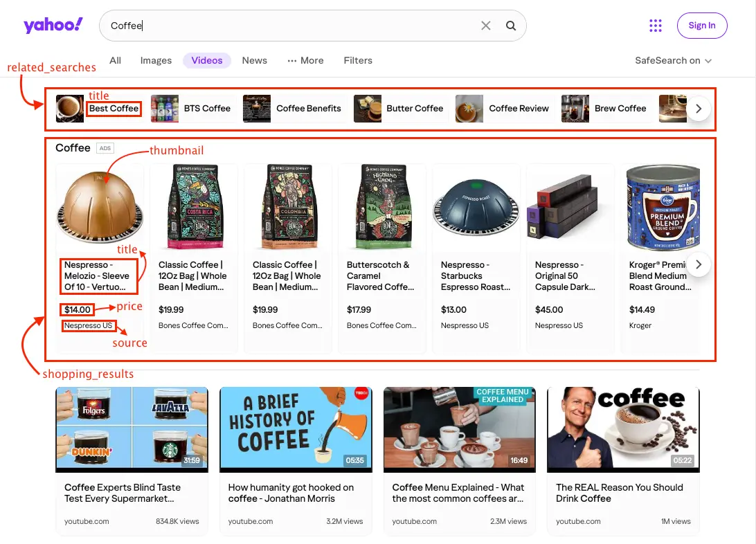Click the Butter Coffee thumbnail image
Screen dimensions: 756x544
coord(368,109)
